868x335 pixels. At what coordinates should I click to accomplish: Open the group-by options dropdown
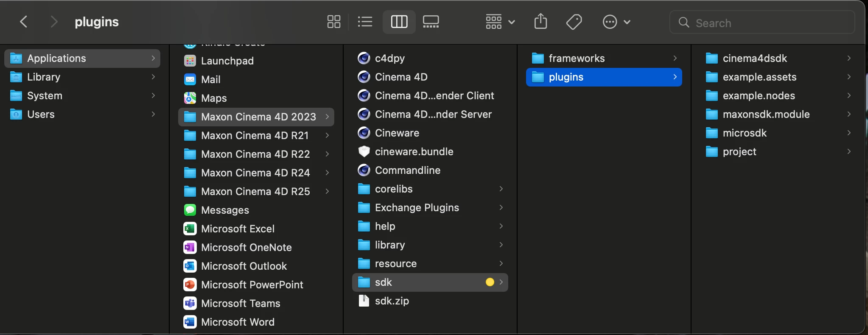[x=500, y=22]
